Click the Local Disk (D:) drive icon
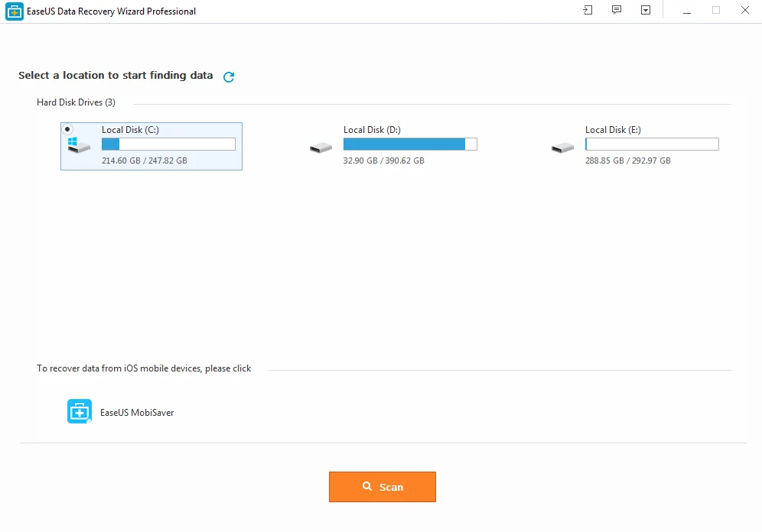Screen dimensions: 762x532 (321, 148)
